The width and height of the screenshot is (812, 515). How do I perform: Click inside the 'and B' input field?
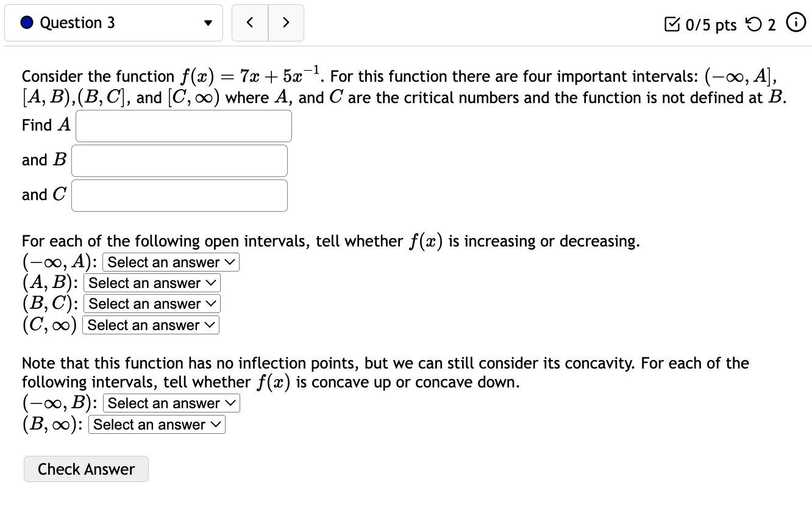coord(179,160)
